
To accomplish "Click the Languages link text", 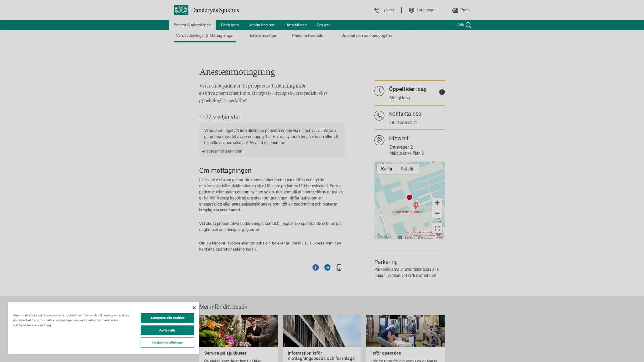I will coord(426,10).
